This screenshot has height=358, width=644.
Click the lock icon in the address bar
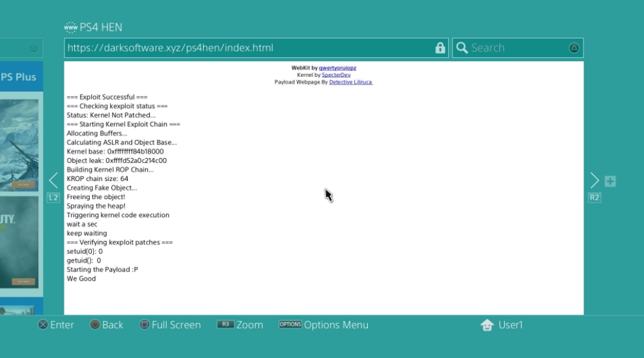440,48
